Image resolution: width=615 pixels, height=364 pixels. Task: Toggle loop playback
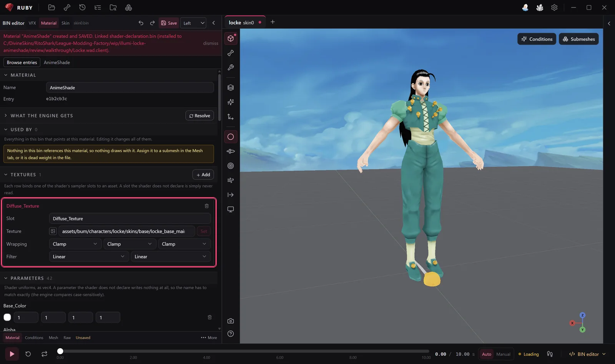[45, 354]
